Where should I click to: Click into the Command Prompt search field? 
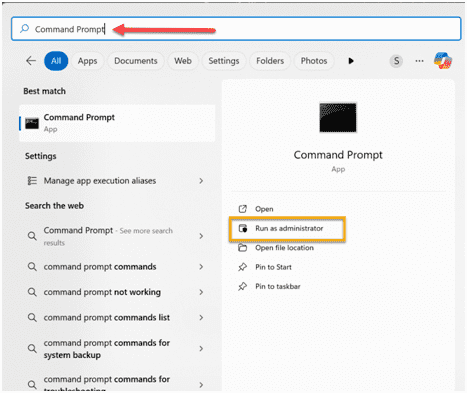tap(236, 29)
